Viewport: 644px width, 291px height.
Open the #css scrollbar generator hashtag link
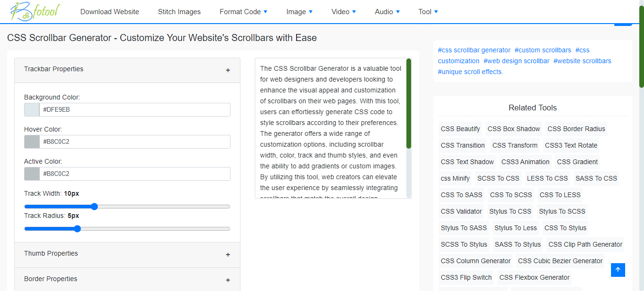click(474, 50)
